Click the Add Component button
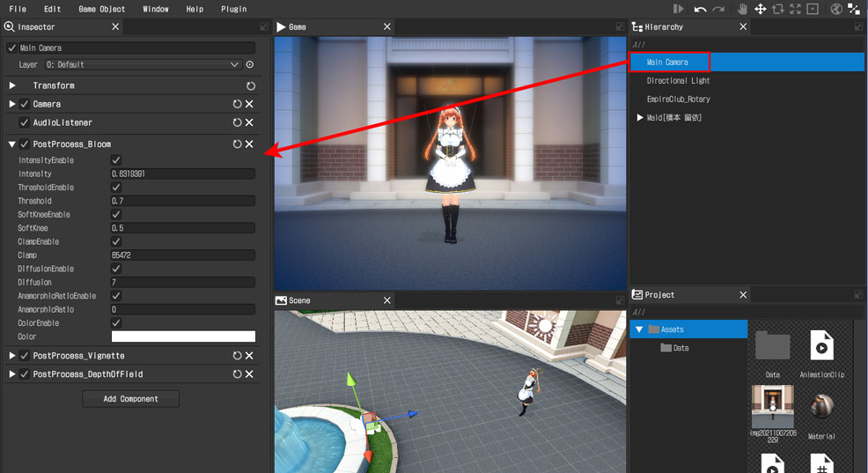The image size is (868, 473). click(x=130, y=399)
